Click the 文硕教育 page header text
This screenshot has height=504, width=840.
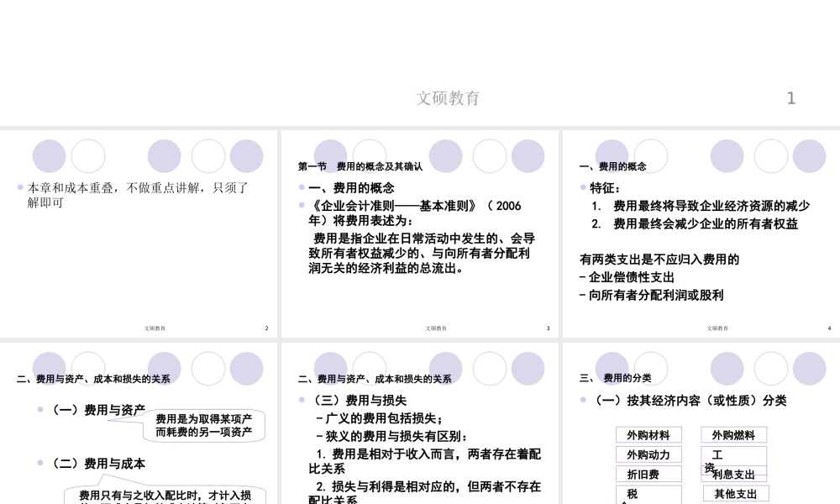click(x=449, y=98)
